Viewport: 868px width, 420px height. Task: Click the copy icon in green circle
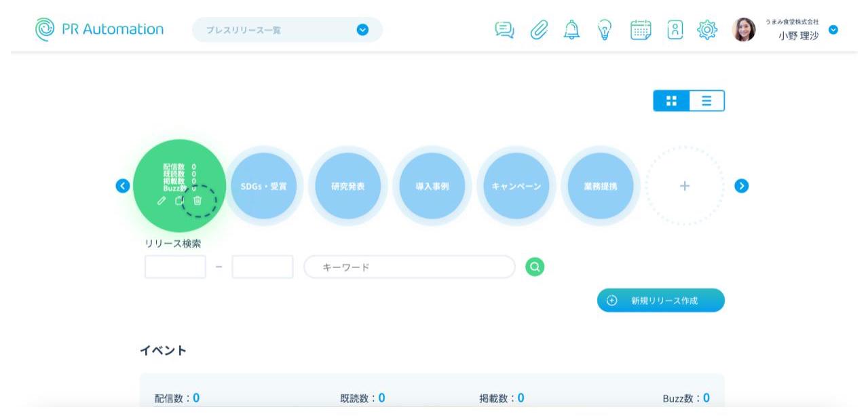click(x=179, y=200)
